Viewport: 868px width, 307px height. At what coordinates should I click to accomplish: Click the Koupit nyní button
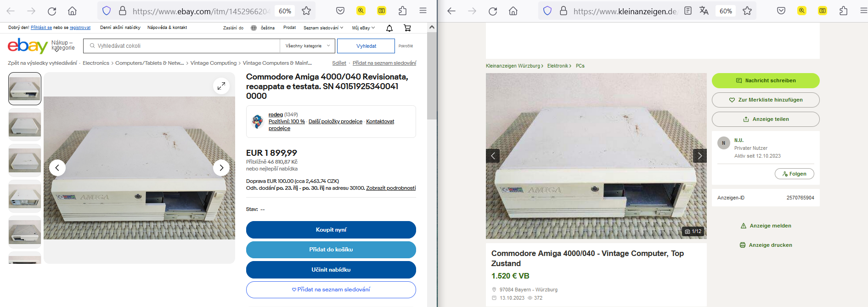(331, 230)
